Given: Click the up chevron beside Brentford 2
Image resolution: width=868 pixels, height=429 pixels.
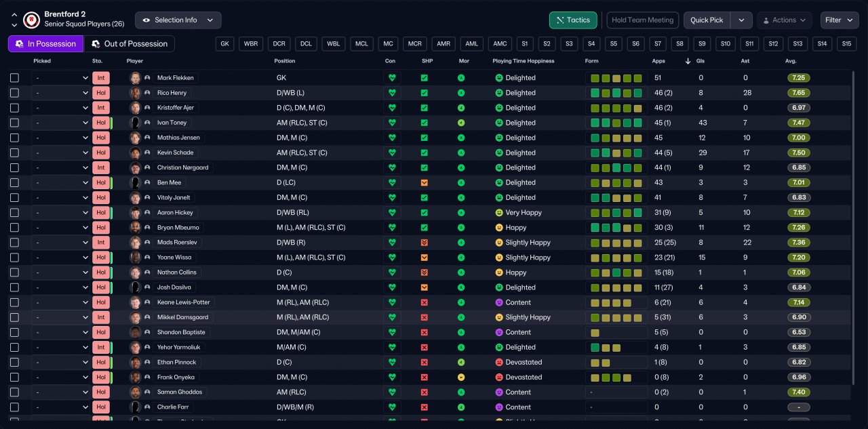Looking at the screenshot, I should click(14, 15).
